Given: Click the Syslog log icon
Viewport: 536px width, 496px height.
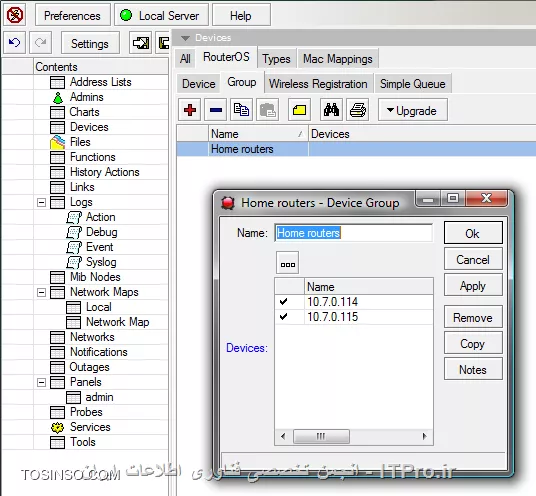Looking at the screenshot, I should pyautogui.click(x=74, y=263).
